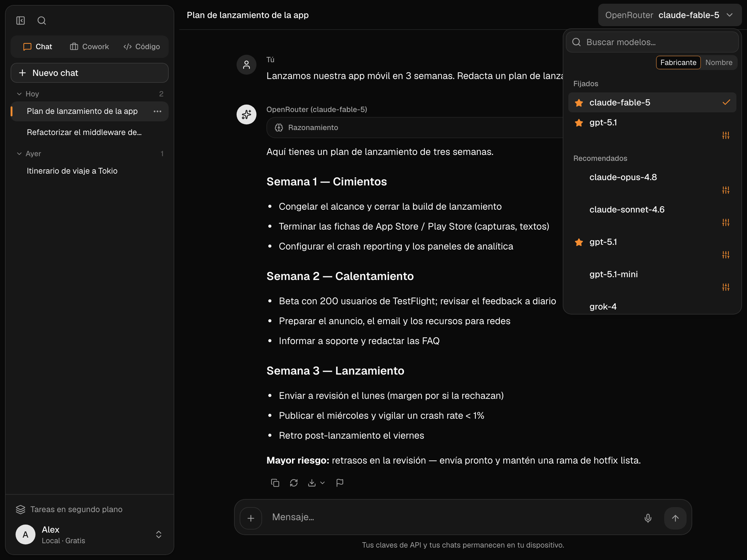Image resolution: width=747 pixels, height=560 pixels.
Task: Click the assistant sparkle avatar icon
Action: click(247, 114)
